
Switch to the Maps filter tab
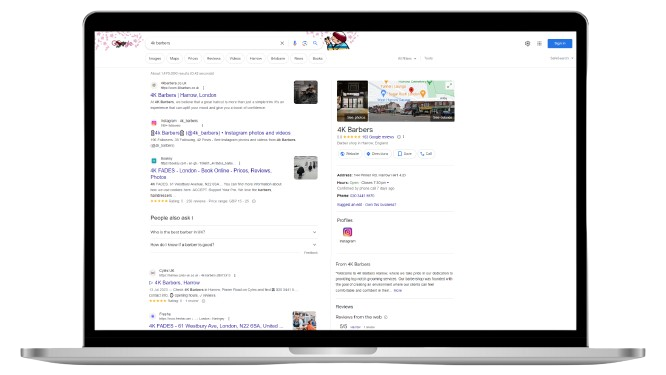tap(174, 59)
